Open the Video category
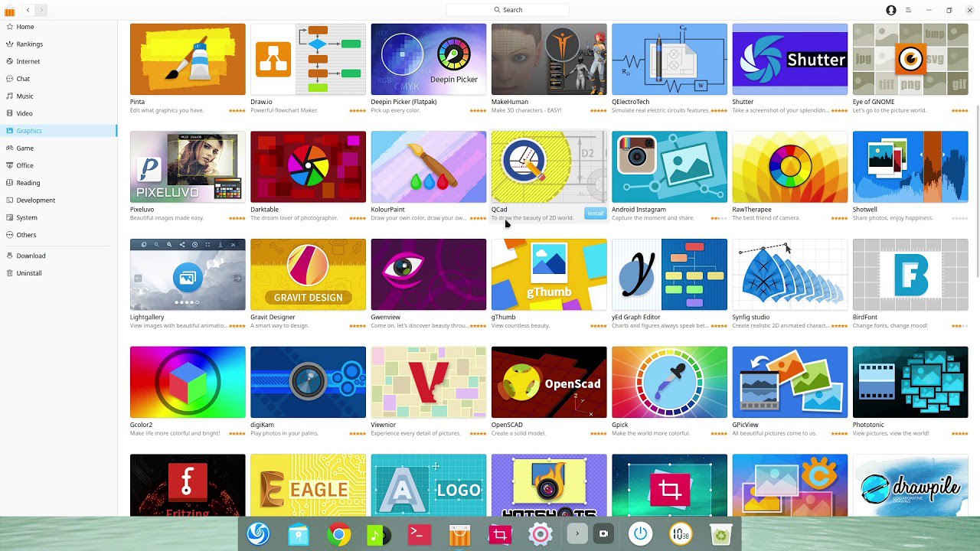 [x=58, y=113]
